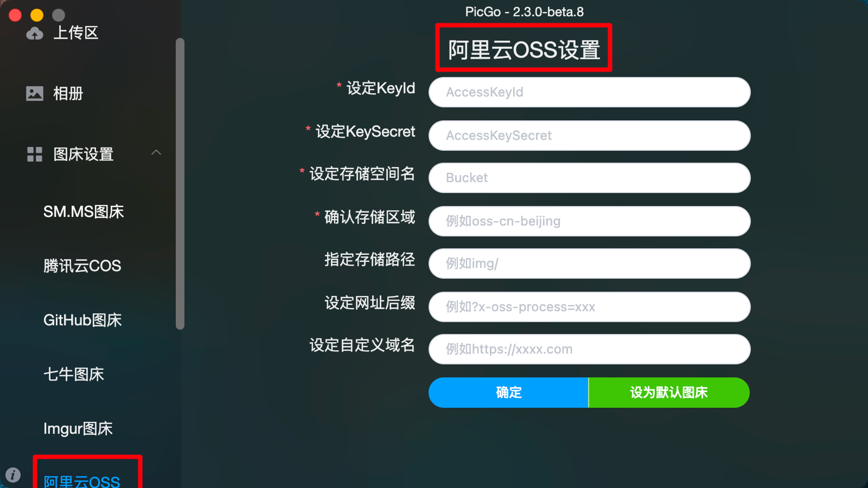Image resolution: width=868 pixels, height=488 pixels.
Task: Select SM.MS图床 in the sidebar
Action: tap(84, 212)
